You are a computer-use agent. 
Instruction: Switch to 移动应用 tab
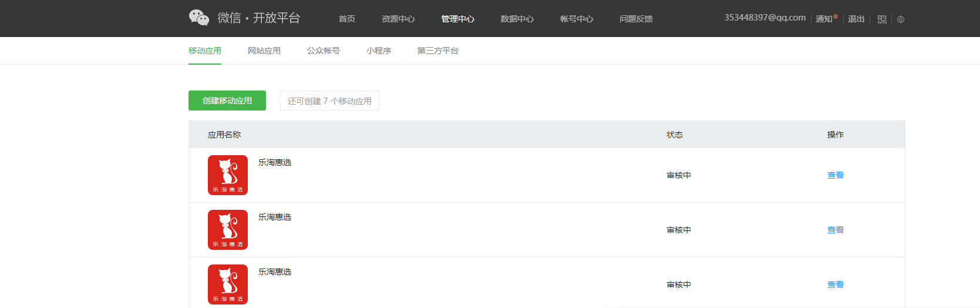(205, 51)
